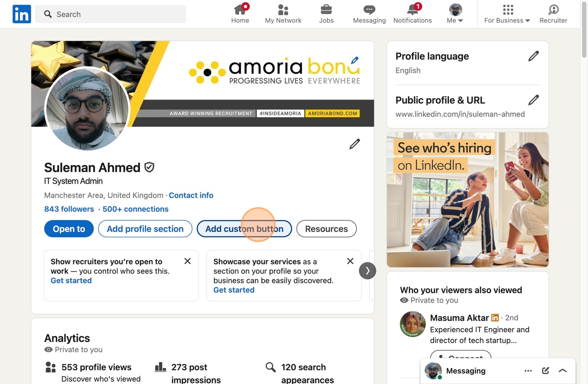Click the Manchester Area, United Kingdom text
The image size is (588, 384).
coord(104,195)
